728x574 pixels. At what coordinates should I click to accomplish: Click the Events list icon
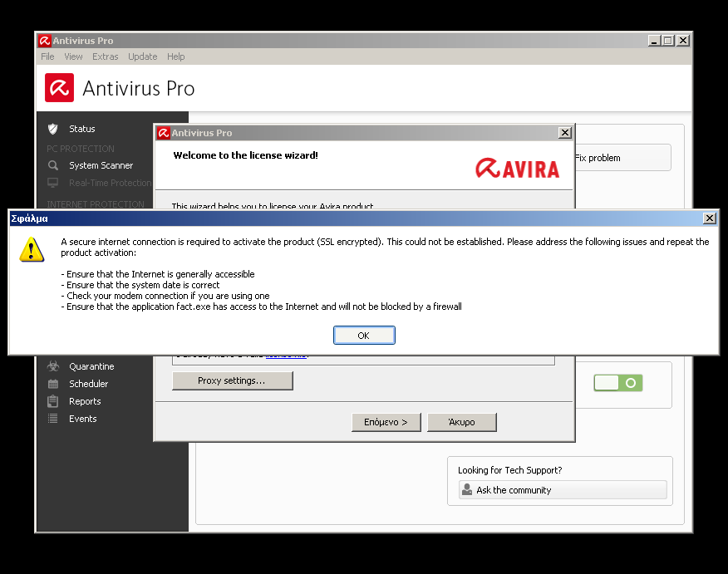click(x=53, y=419)
